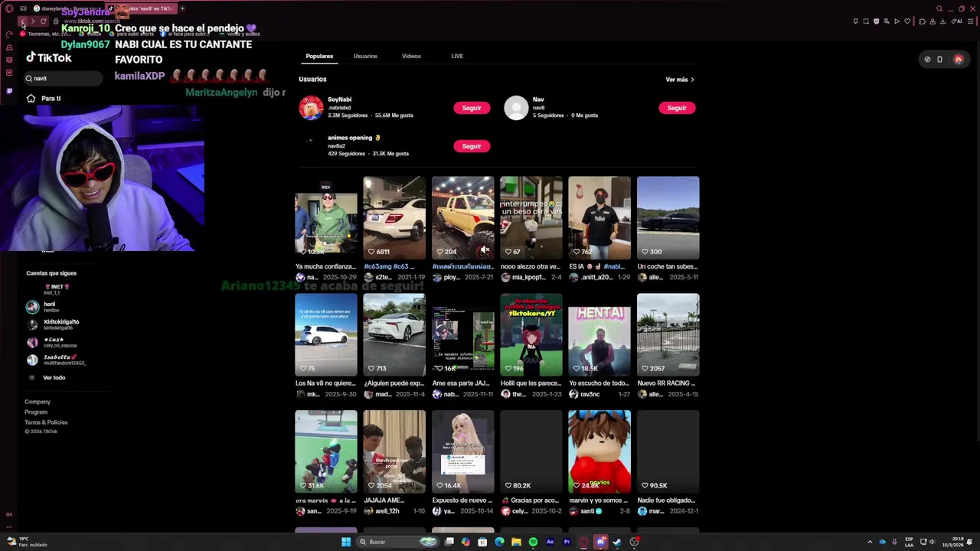980x551 pixels.
Task: Click the magnifier icon in TikTok search box
Action: click(x=29, y=78)
